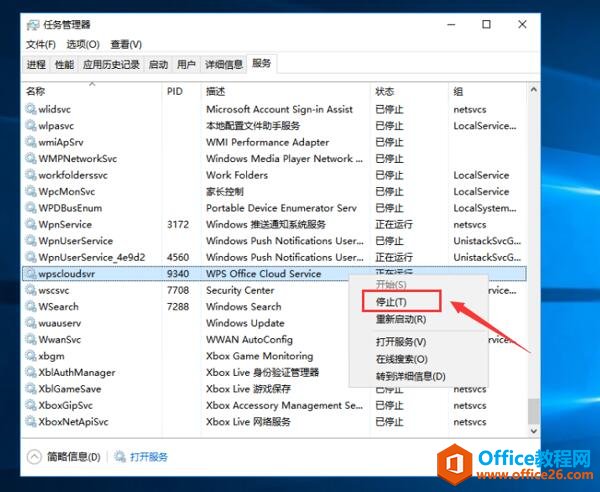Select the WpnUserService row name
The image size is (600, 492).
(x=75, y=241)
